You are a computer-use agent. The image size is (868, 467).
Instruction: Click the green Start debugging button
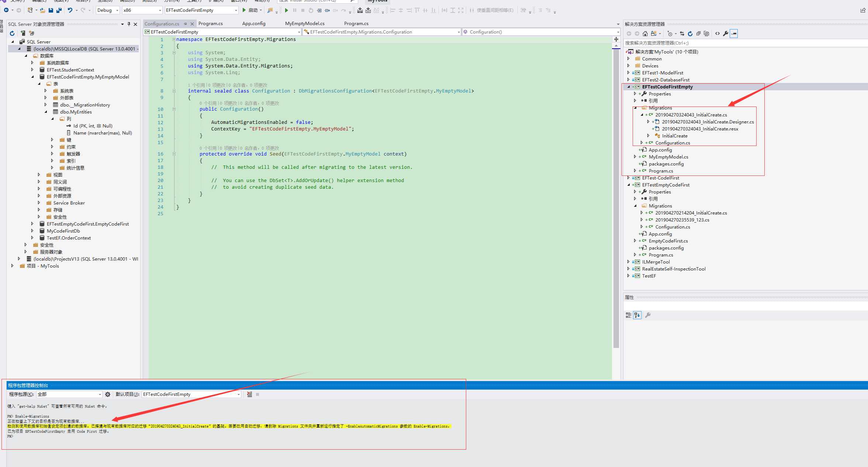[x=252, y=10]
